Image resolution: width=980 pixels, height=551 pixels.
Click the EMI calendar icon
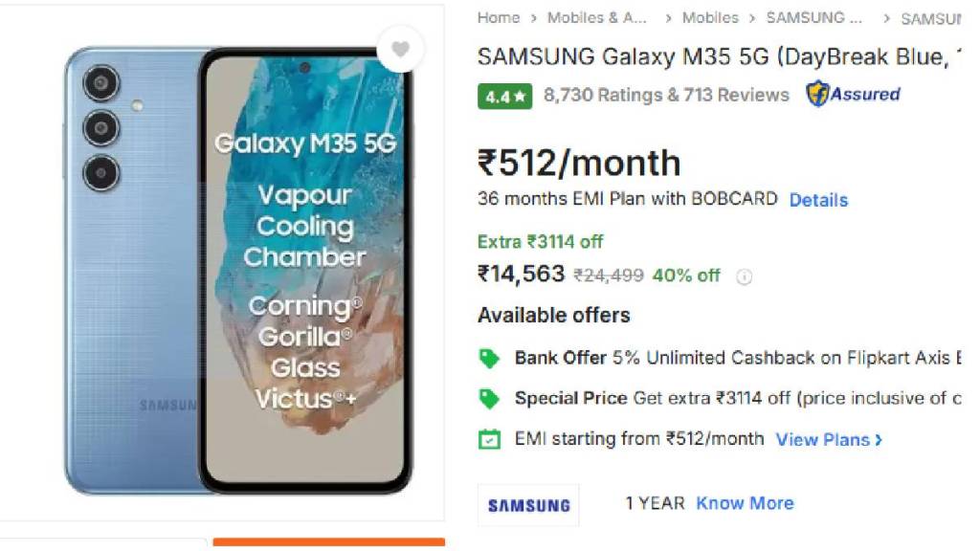[x=489, y=439]
